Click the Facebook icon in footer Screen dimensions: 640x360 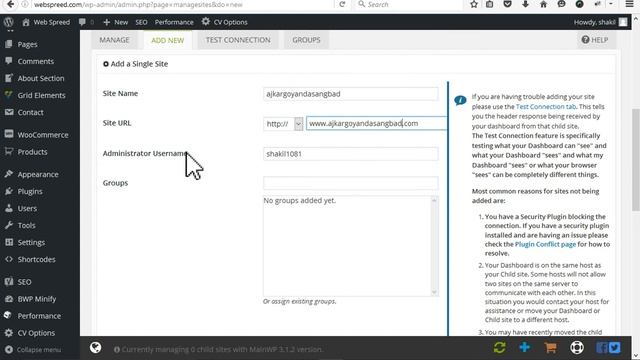pyautogui.click(x=601, y=348)
